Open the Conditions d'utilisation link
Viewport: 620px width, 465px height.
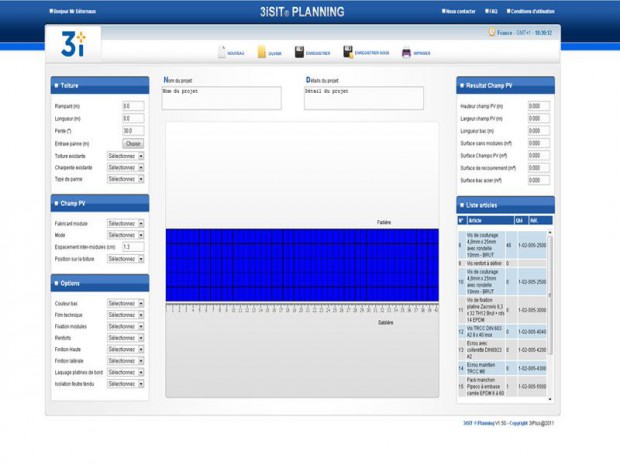pyautogui.click(x=531, y=11)
